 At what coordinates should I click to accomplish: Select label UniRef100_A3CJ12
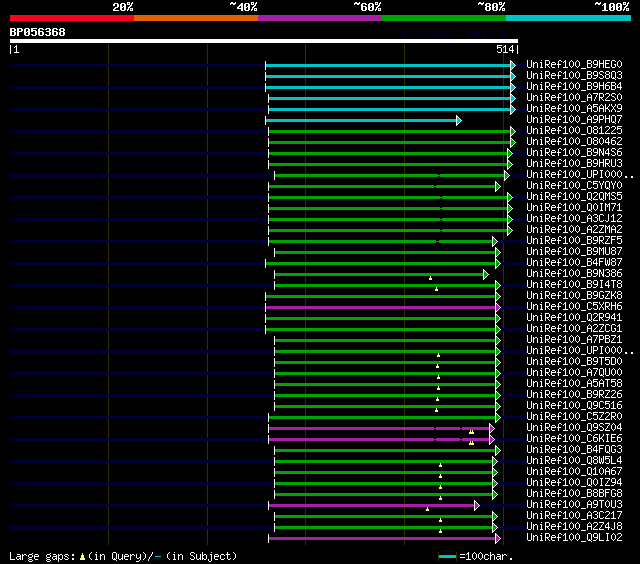[x=574, y=219]
